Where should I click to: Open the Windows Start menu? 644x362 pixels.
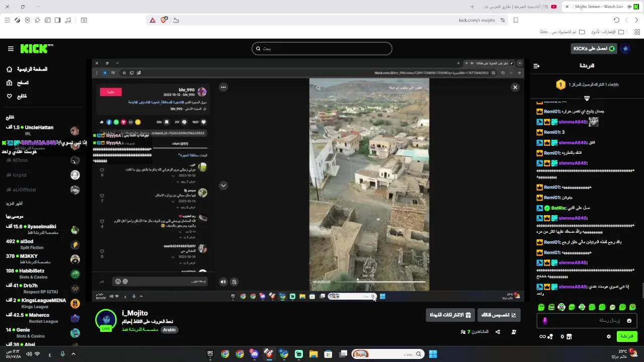[433, 354]
